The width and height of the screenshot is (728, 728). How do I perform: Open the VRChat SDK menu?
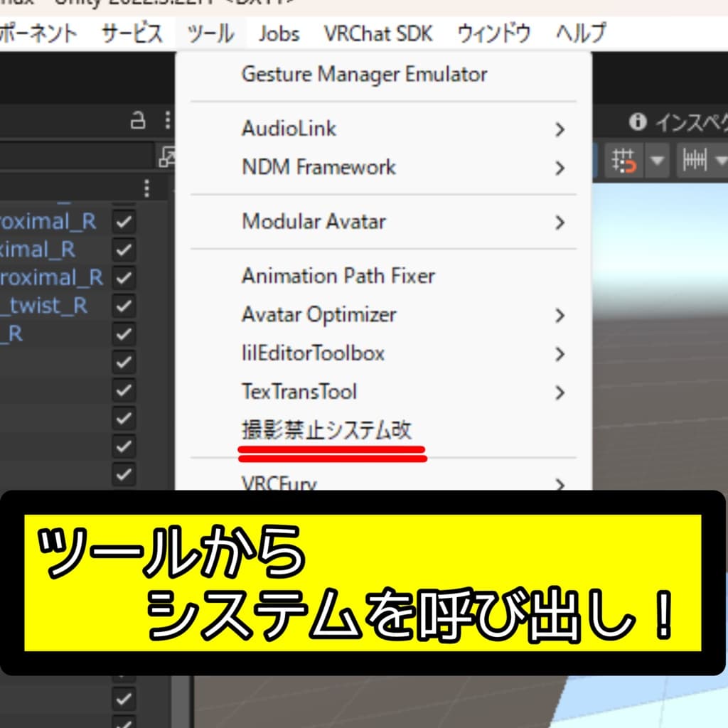tap(378, 32)
